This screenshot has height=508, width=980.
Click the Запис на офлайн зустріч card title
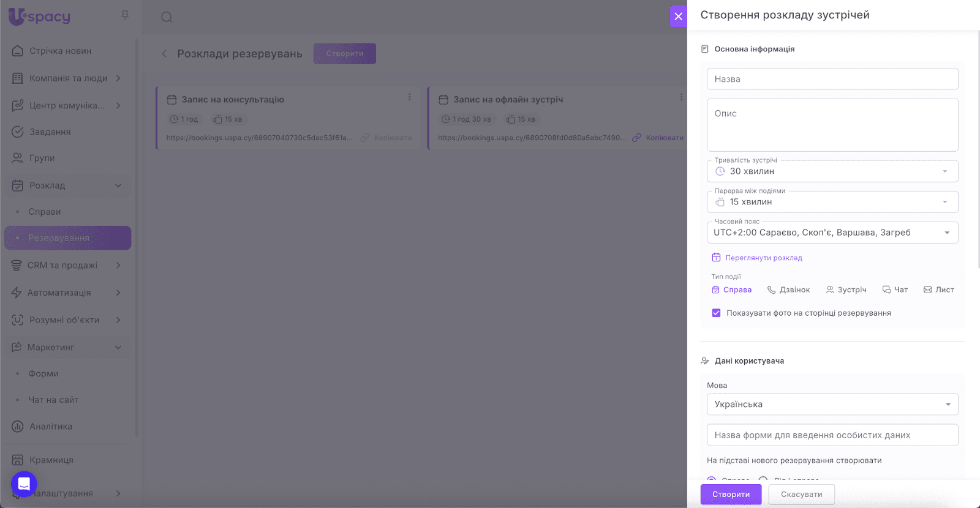point(508,100)
